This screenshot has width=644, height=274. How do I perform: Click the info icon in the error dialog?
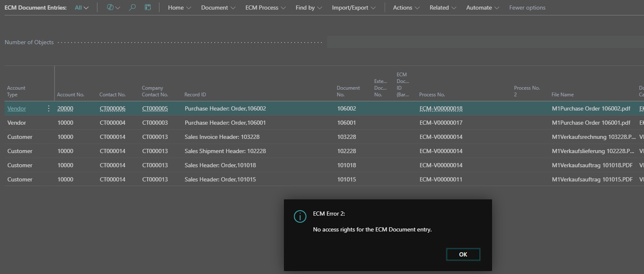(x=300, y=216)
